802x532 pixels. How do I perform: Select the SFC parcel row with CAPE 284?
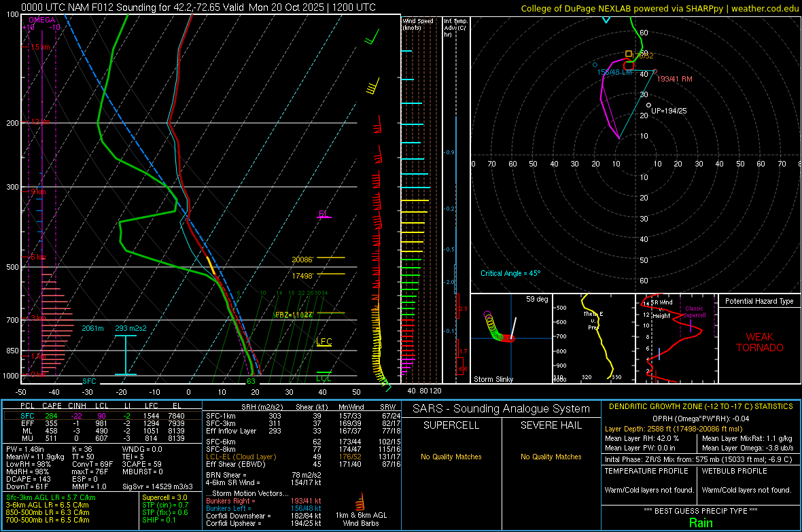102,416
